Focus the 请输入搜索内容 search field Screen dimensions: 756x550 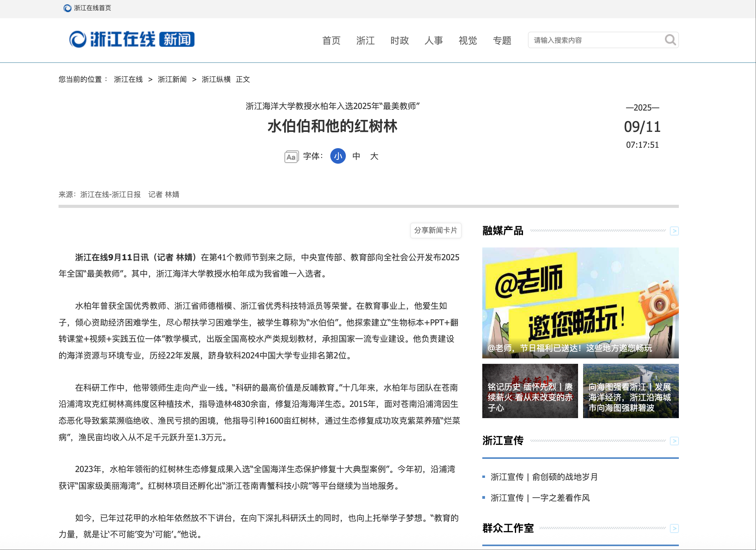(596, 40)
